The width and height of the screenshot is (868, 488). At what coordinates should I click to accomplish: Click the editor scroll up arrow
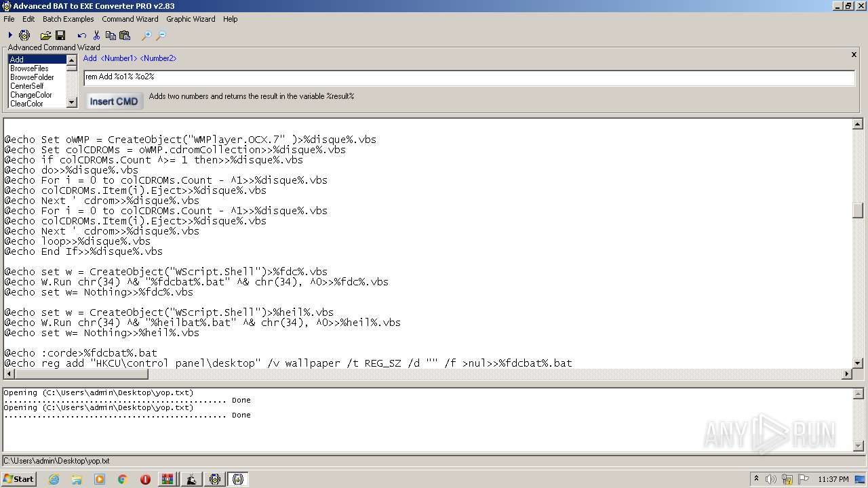[x=857, y=124]
